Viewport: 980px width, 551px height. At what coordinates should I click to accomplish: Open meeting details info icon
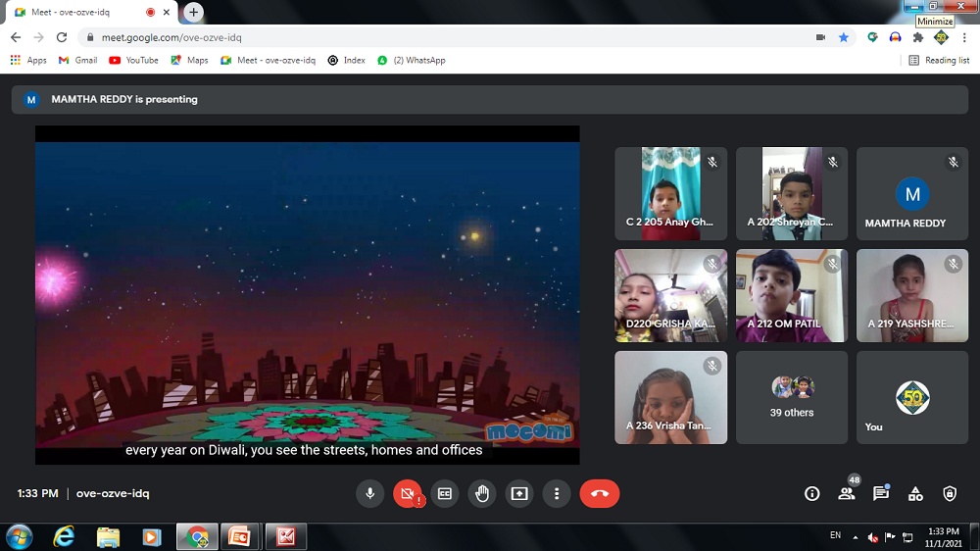[x=811, y=494]
